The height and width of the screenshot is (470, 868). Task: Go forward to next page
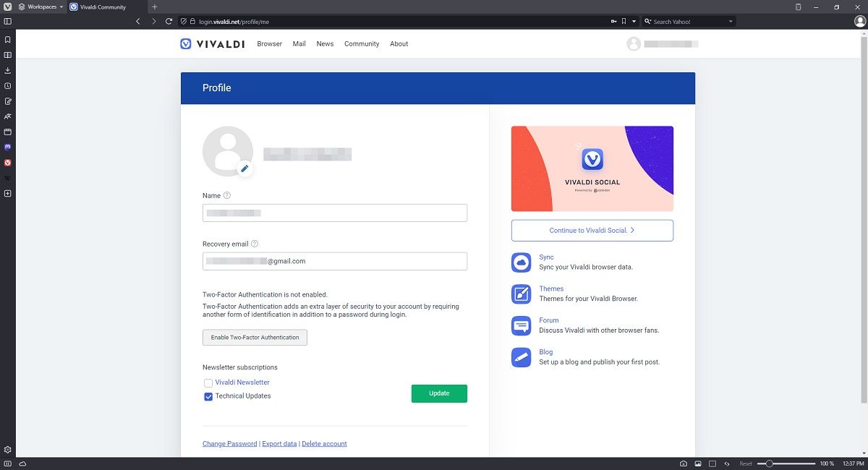click(x=153, y=22)
